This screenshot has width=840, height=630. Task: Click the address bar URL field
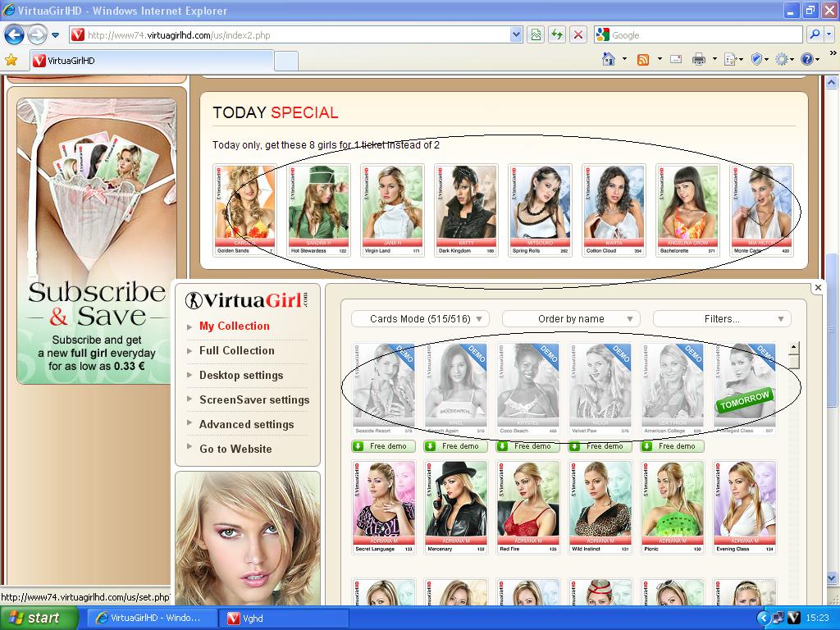click(x=297, y=35)
